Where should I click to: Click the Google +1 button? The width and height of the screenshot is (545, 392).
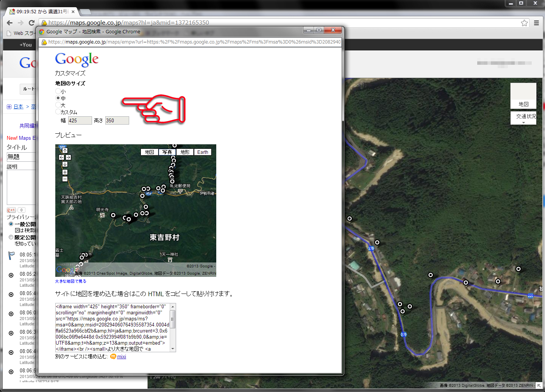[x=11, y=210]
